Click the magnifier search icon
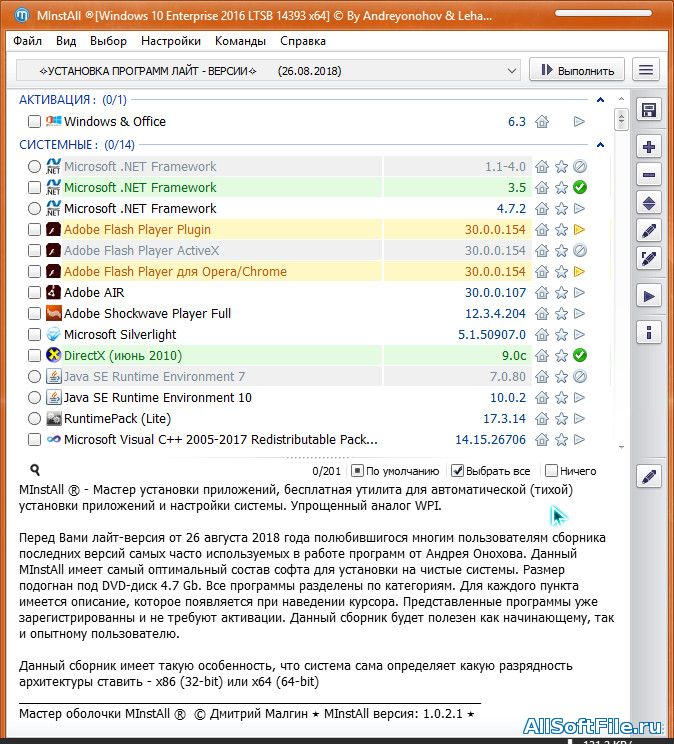This screenshot has width=674, height=744. [x=35, y=470]
